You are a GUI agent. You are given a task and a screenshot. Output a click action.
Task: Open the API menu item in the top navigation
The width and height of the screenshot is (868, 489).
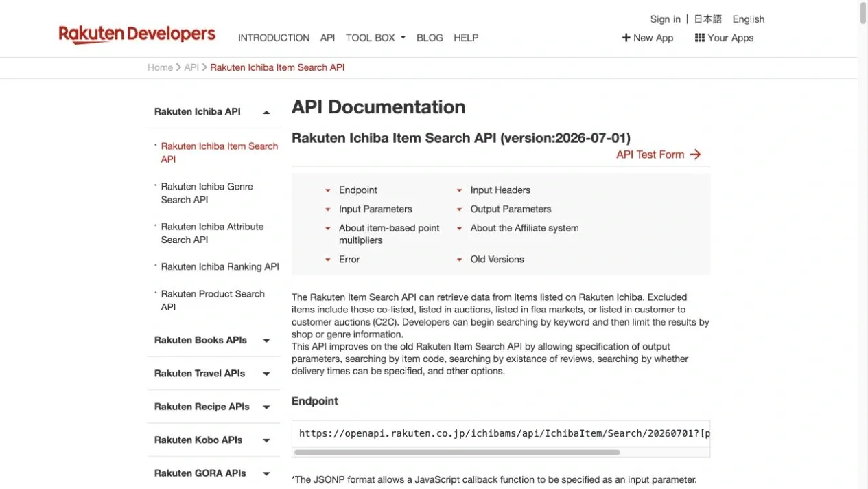(327, 38)
